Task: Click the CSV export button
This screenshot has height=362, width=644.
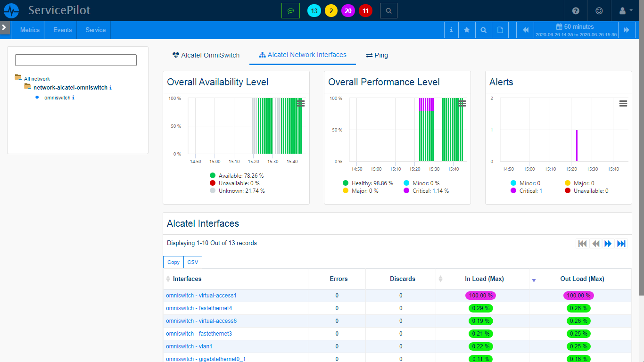Action: click(x=193, y=262)
